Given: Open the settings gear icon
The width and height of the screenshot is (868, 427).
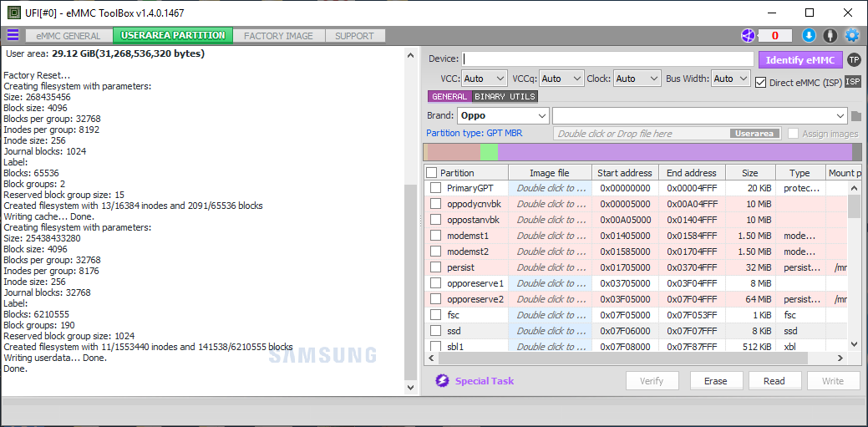Looking at the screenshot, I should point(851,35).
